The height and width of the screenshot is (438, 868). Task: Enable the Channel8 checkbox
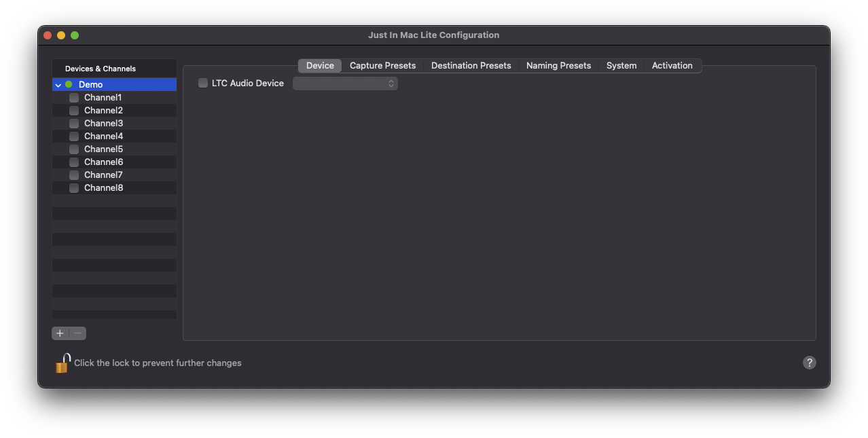pos(74,188)
